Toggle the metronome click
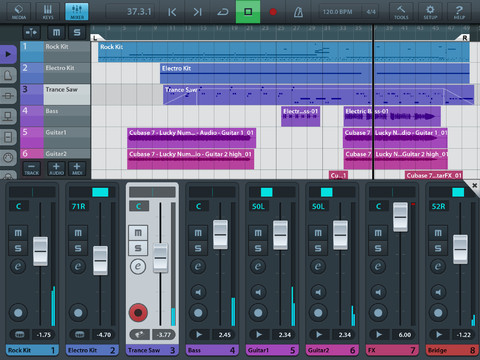The image size is (480, 360). pos(298,12)
